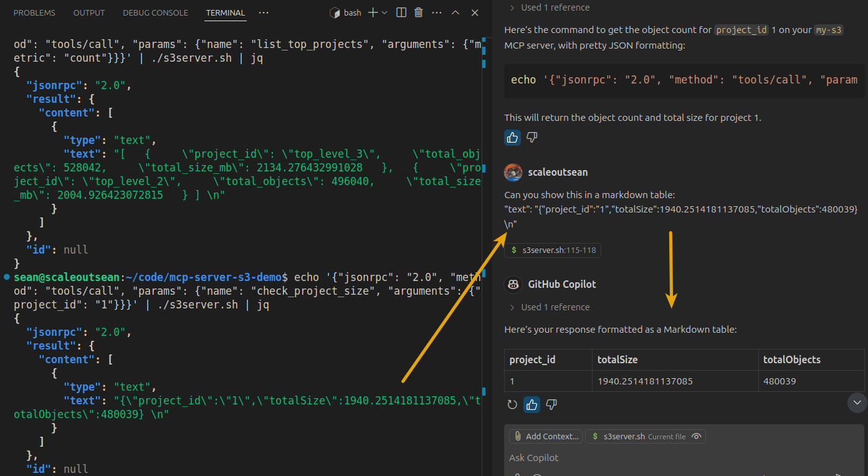Toggle the eye icon on s3server.sh context
The width and height of the screenshot is (868, 476).
pyautogui.click(x=697, y=436)
